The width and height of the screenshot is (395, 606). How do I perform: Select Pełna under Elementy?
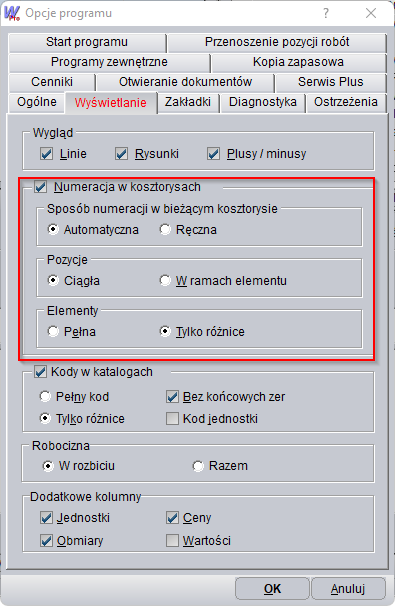(53, 331)
